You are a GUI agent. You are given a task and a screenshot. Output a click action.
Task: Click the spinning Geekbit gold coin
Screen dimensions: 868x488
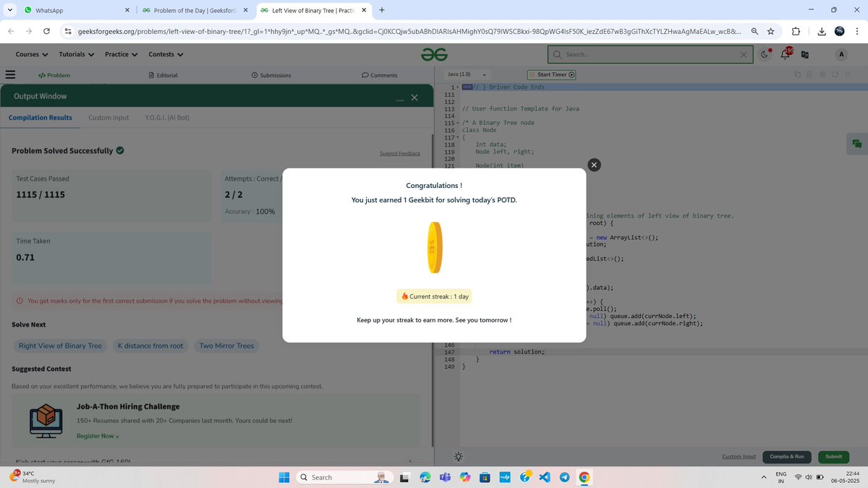pos(434,247)
